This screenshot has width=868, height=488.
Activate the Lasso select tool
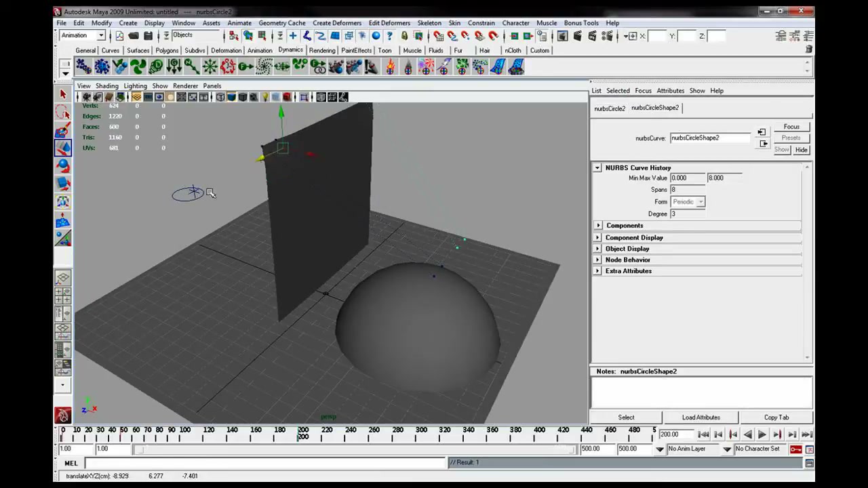(x=63, y=113)
